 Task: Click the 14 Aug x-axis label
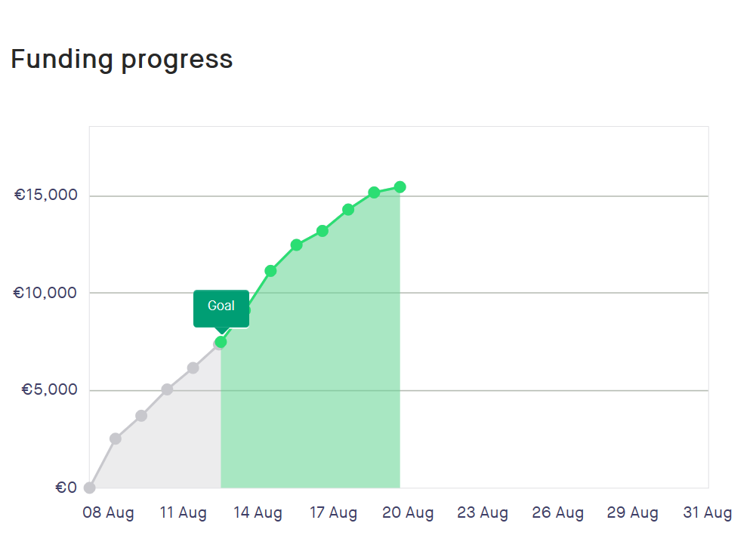pyautogui.click(x=258, y=512)
